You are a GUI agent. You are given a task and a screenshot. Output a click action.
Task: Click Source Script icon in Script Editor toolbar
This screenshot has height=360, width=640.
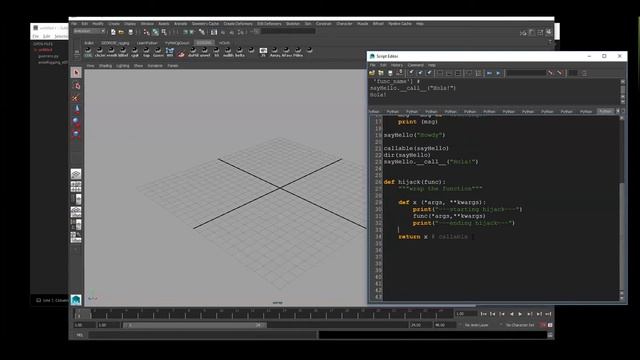(381, 73)
